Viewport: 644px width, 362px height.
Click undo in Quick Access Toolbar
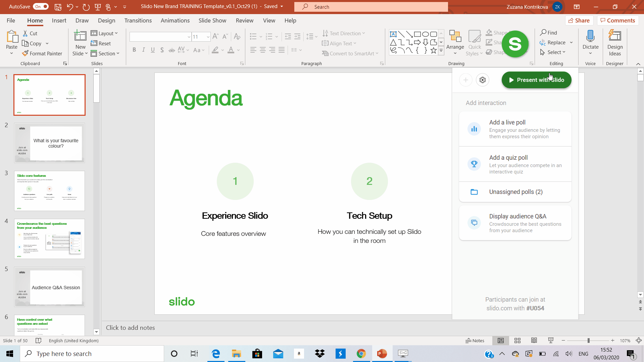coord(70,7)
